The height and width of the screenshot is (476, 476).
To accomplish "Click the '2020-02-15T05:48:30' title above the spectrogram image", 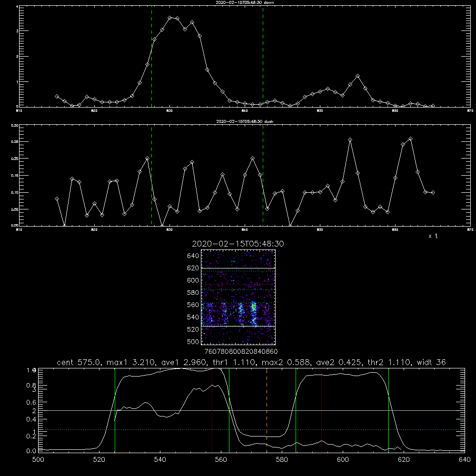I will point(238,244).
